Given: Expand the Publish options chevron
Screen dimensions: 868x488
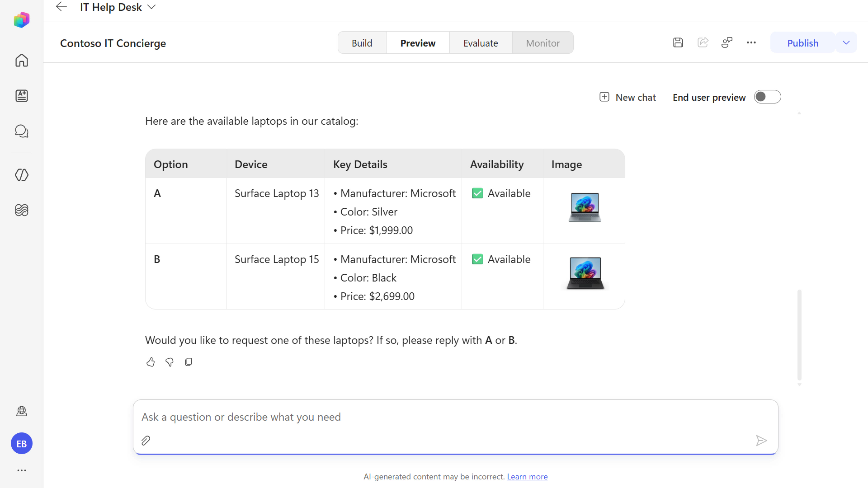Looking at the screenshot, I should tap(846, 42).
